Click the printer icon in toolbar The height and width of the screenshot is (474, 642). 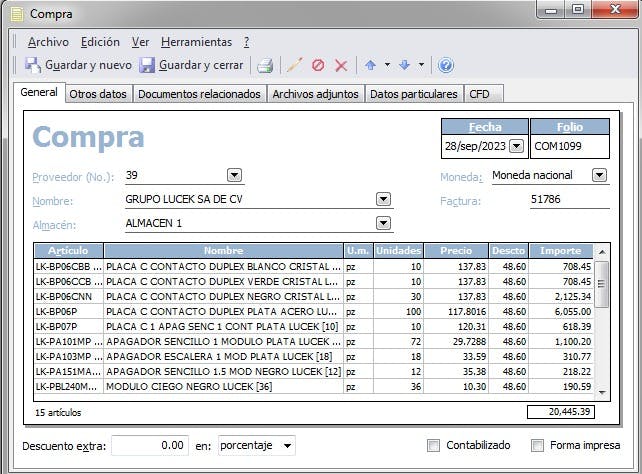click(x=265, y=65)
